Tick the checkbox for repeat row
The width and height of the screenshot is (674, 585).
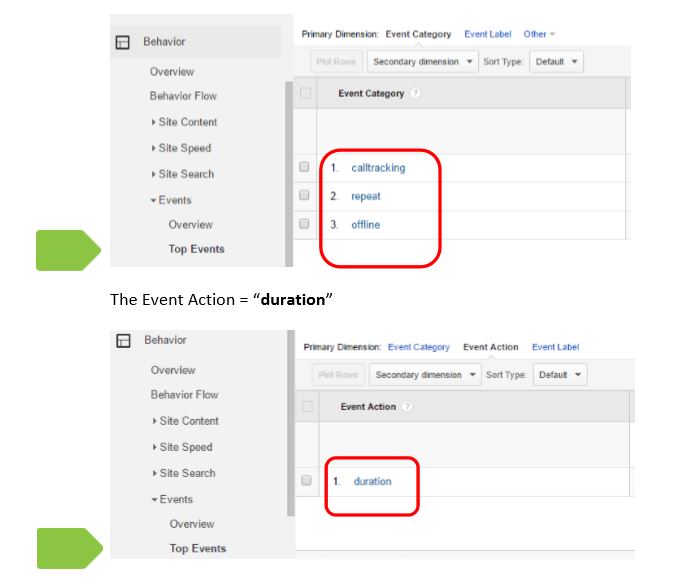point(304,195)
